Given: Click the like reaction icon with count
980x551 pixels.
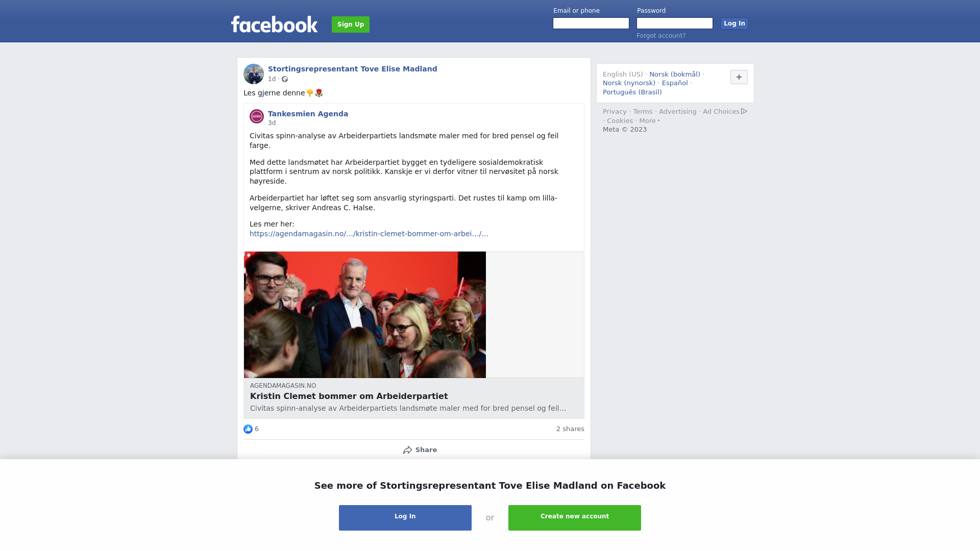Looking at the screenshot, I should [x=251, y=429].
